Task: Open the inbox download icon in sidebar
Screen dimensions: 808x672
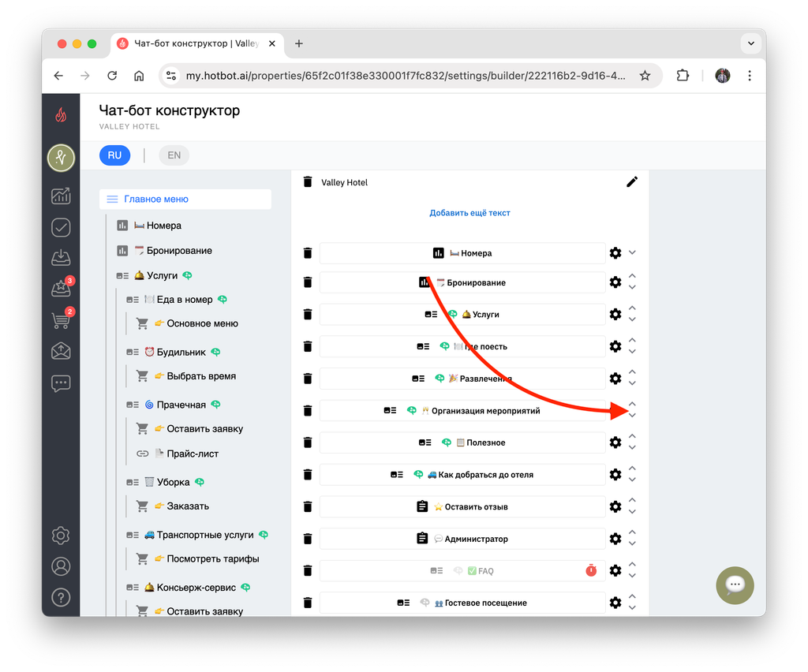Action: (x=61, y=257)
